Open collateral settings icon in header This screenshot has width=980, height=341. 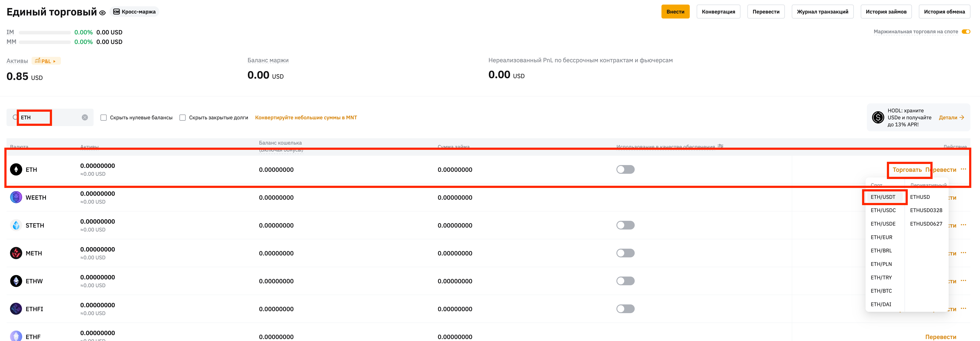720,146
